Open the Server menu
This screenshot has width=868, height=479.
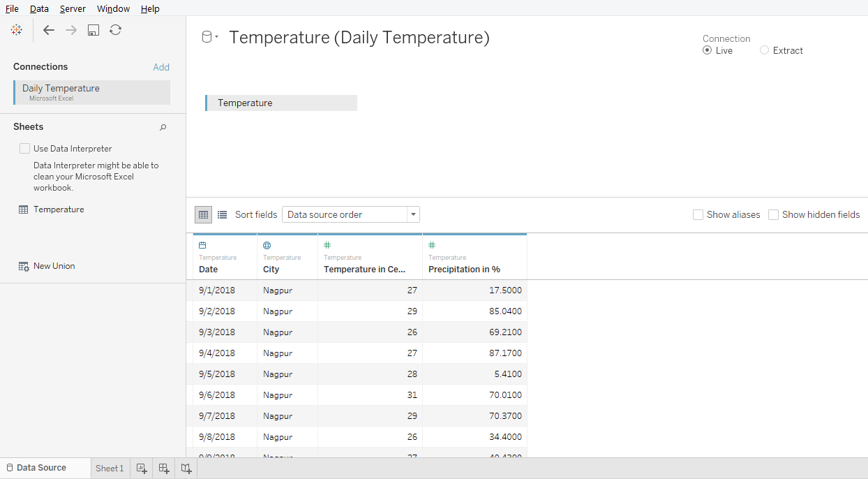tap(73, 8)
